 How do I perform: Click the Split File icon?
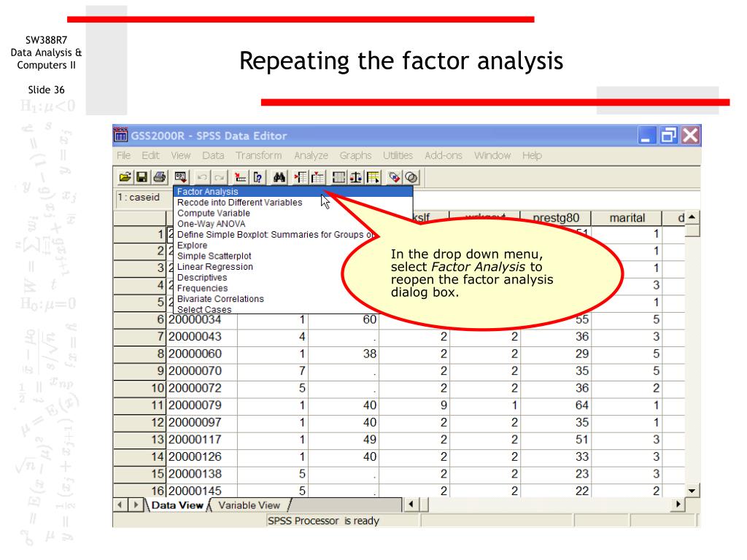[338, 178]
